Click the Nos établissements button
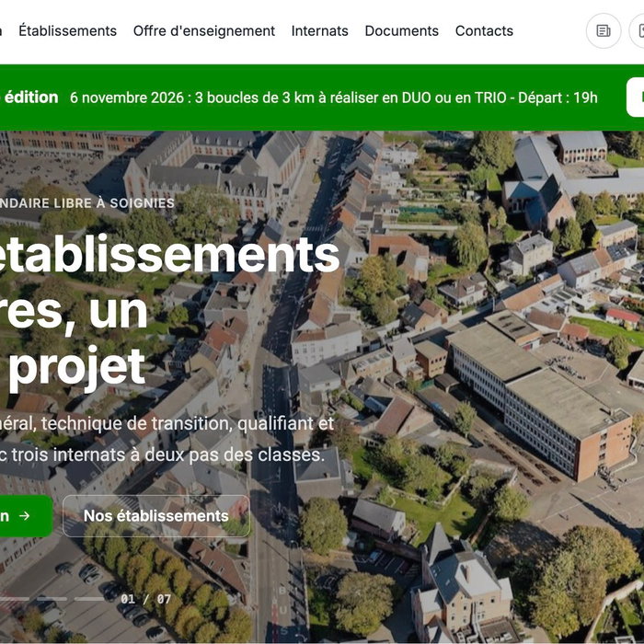Viewport: 644px width, 644px height. [156, 516]
